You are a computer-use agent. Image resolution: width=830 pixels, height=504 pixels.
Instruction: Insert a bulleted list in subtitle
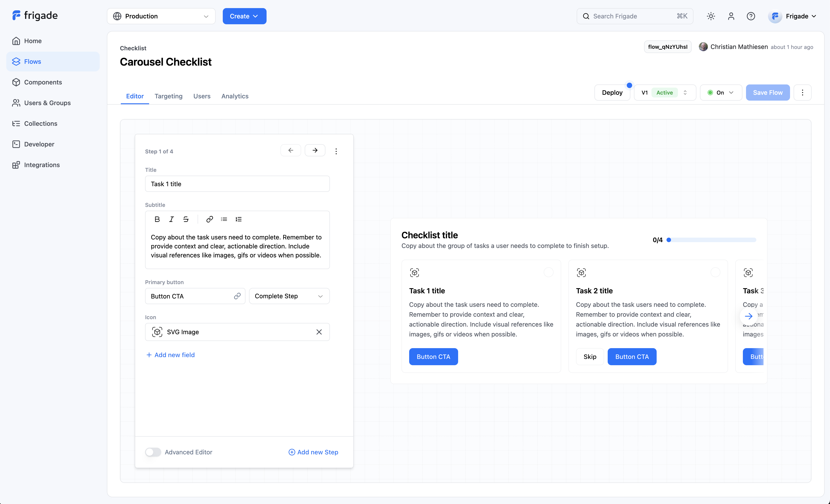coord(224,219)
